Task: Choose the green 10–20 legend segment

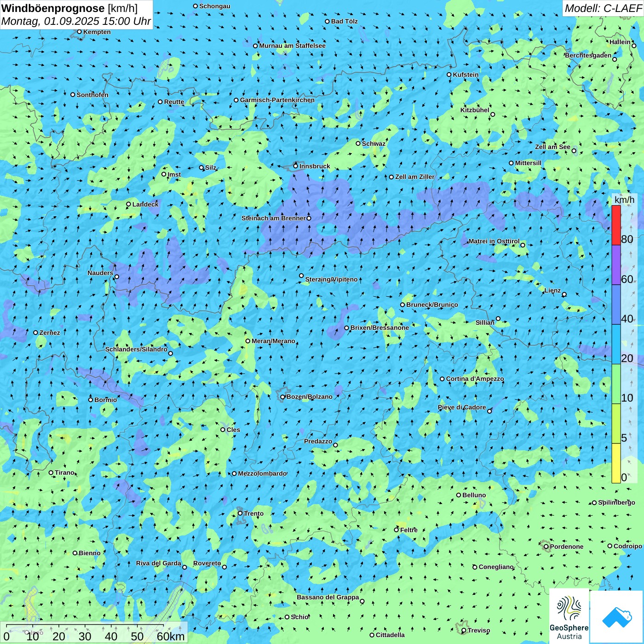Action: (616, 384)
